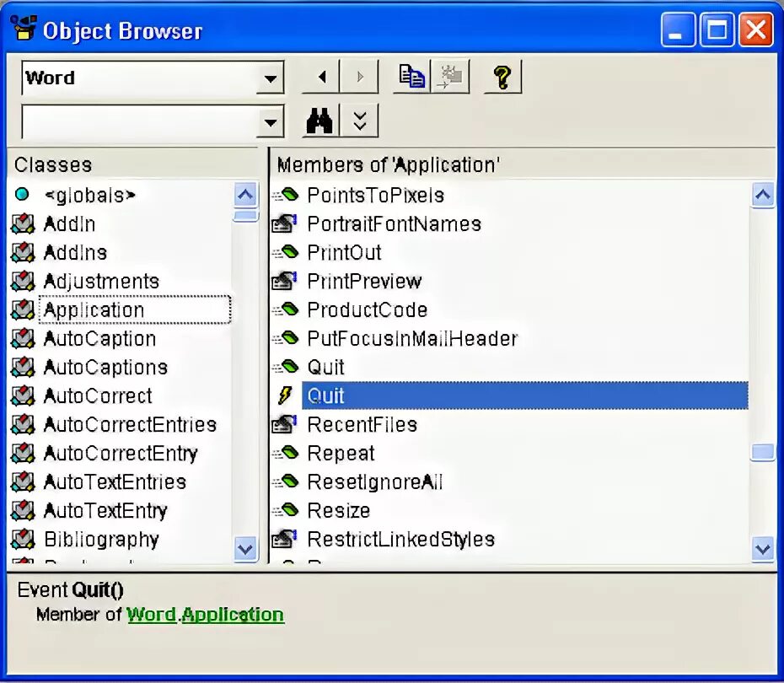The width and height of the screenshot is (784, 683).
Task: Select the PortraitFontNames property
Action: 394,224
